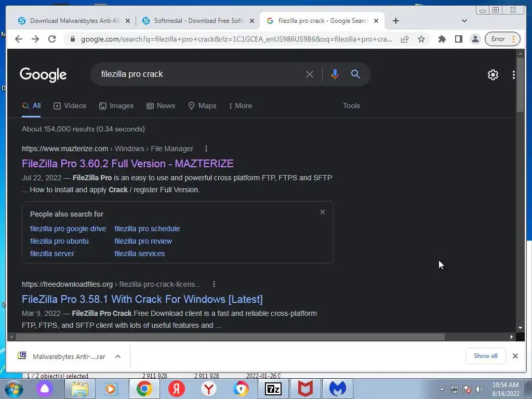
Task: Launch Windows Media Player from taskbar
Action: (x=112, y=389)
